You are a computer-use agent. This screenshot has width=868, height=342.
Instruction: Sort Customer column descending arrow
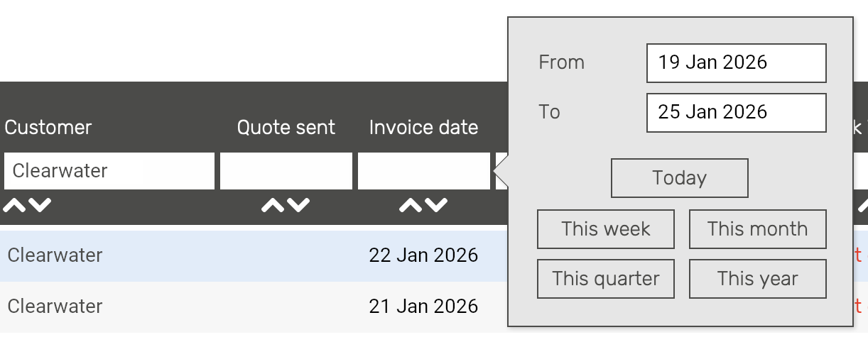40,206
